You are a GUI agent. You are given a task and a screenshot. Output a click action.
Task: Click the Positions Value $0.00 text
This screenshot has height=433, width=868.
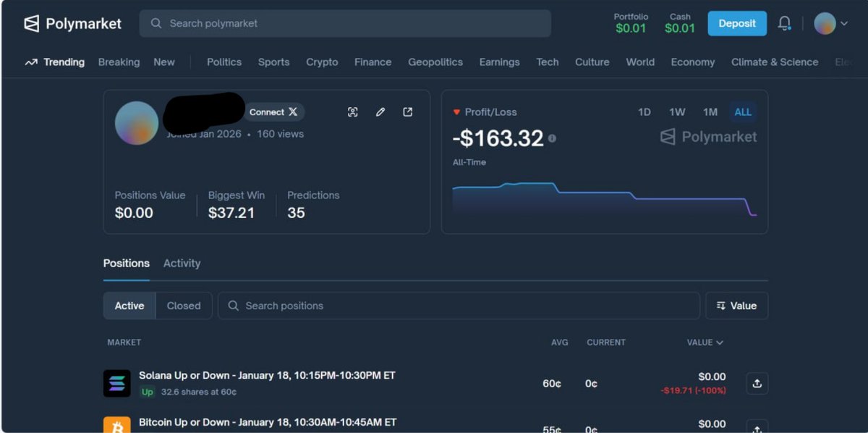(x=134, y=213)
